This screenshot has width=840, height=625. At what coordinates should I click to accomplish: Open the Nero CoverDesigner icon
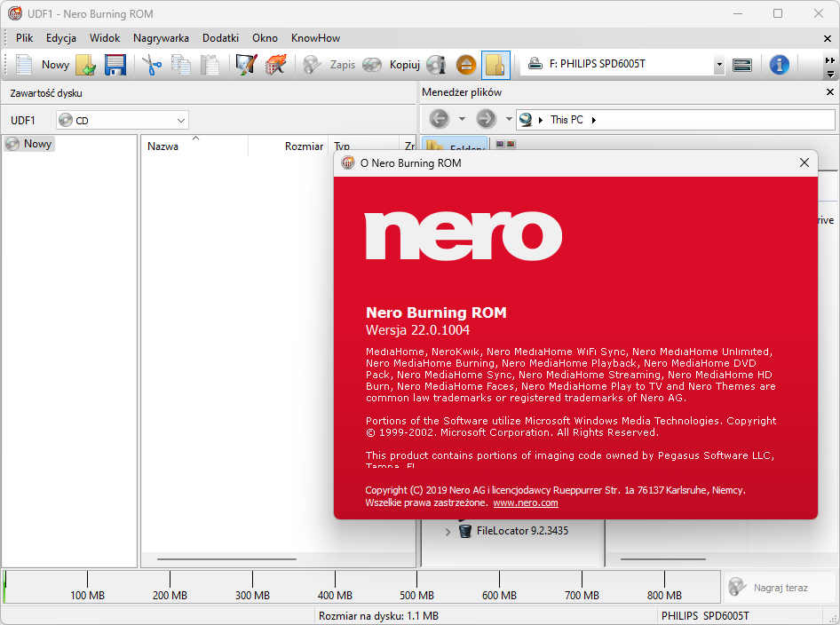click(x=247, y=65)
